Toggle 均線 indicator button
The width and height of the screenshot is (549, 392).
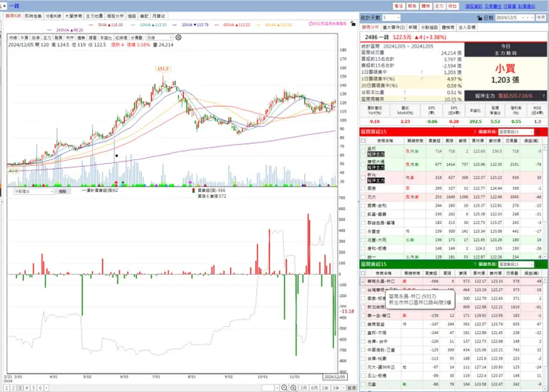pos(13,37)
